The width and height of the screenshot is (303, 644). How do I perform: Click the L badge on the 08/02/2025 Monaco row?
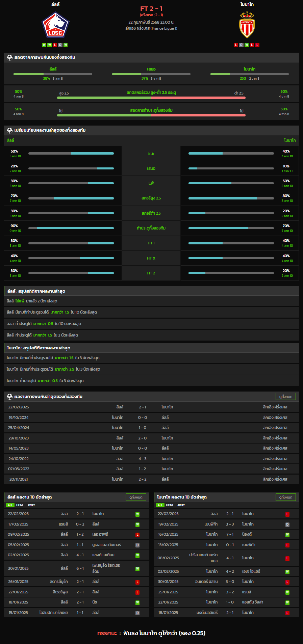click(287, 558)
